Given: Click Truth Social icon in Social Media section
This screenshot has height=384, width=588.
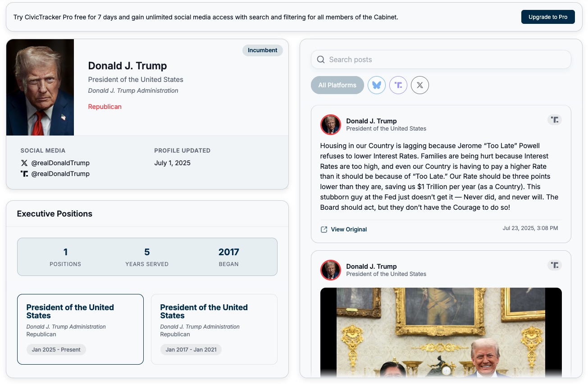Looking at the screenshot, I should tap(24, 174).
